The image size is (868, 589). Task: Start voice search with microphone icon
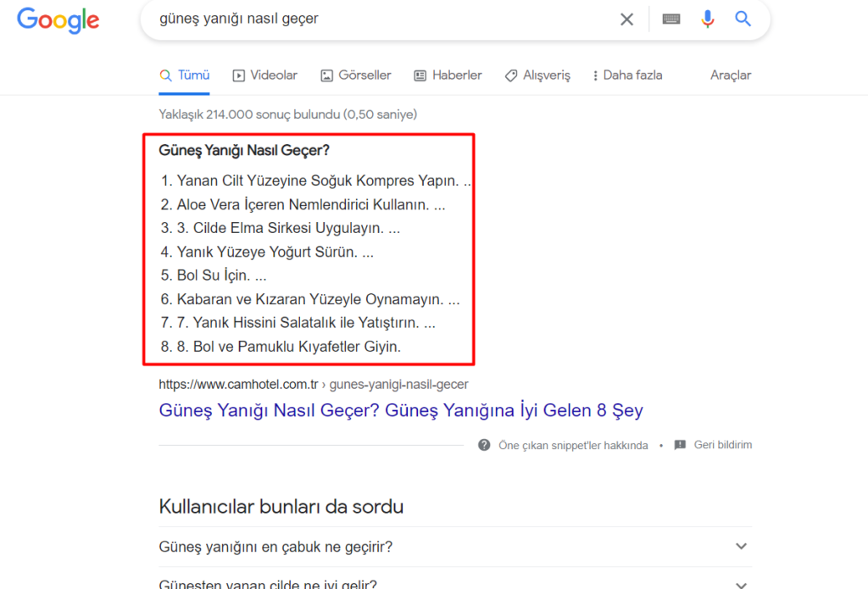[708, 19]
